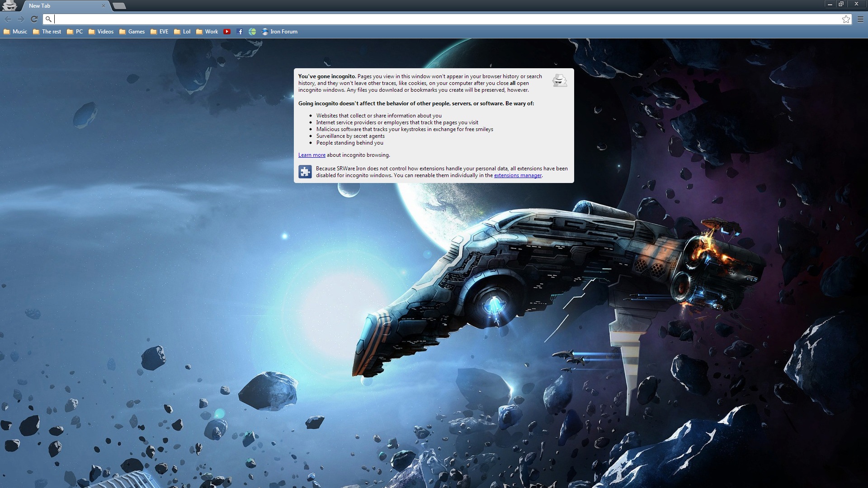Open the extensions manager link

coord(518,175)
